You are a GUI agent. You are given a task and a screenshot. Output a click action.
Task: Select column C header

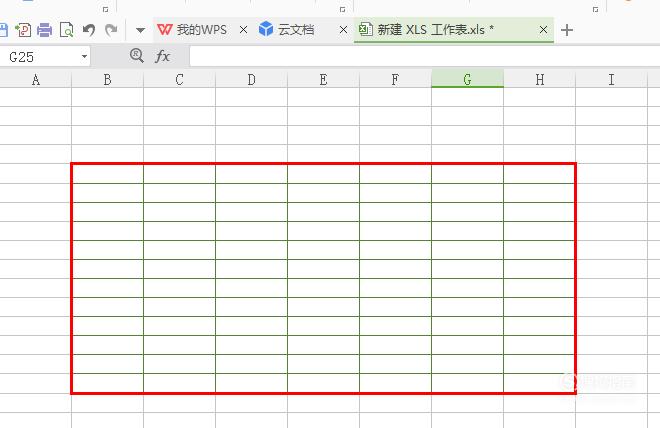point(179,79)
